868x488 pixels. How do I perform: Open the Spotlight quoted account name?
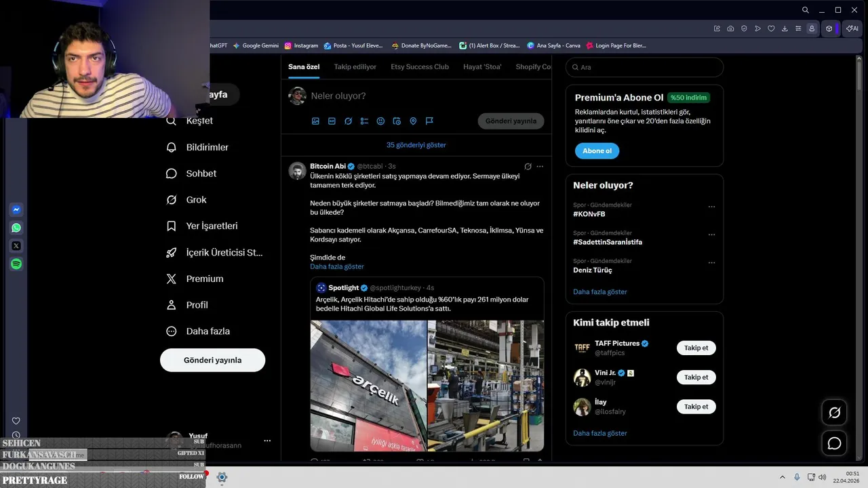point(343,288)
